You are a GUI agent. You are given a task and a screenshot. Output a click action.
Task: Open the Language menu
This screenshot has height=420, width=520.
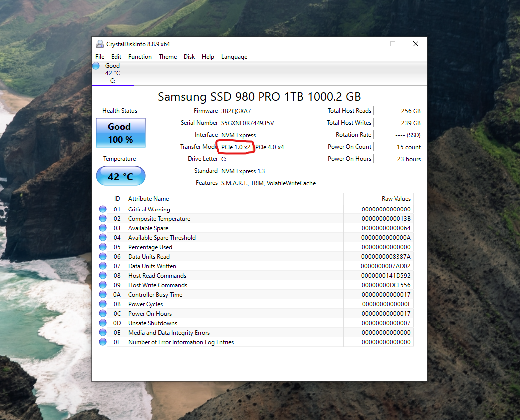click(x=234, y=56)
